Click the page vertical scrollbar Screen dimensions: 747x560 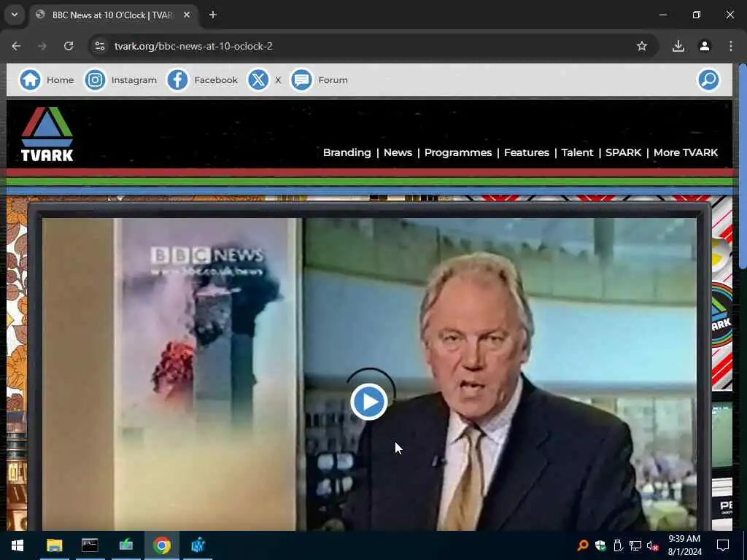click(x=742, y=166)
